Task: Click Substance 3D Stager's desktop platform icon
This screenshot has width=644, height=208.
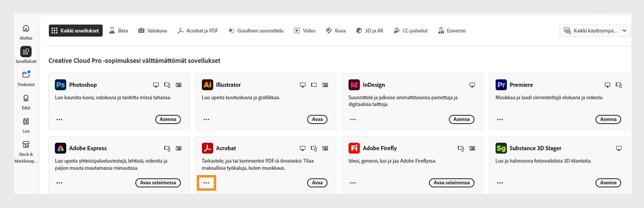Action: (619, 149)
